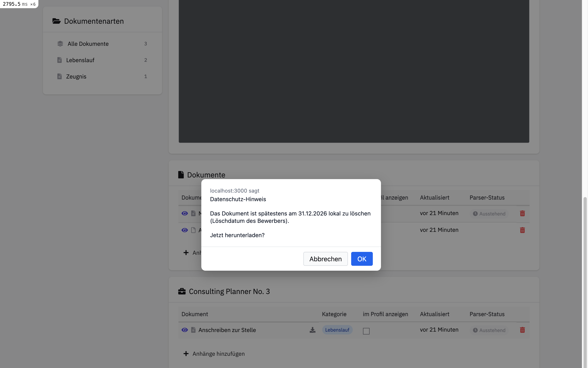The width and height of the screenshot is (588, 368).
Task: Confirm download with the OK button
Action: click(362, 259)
